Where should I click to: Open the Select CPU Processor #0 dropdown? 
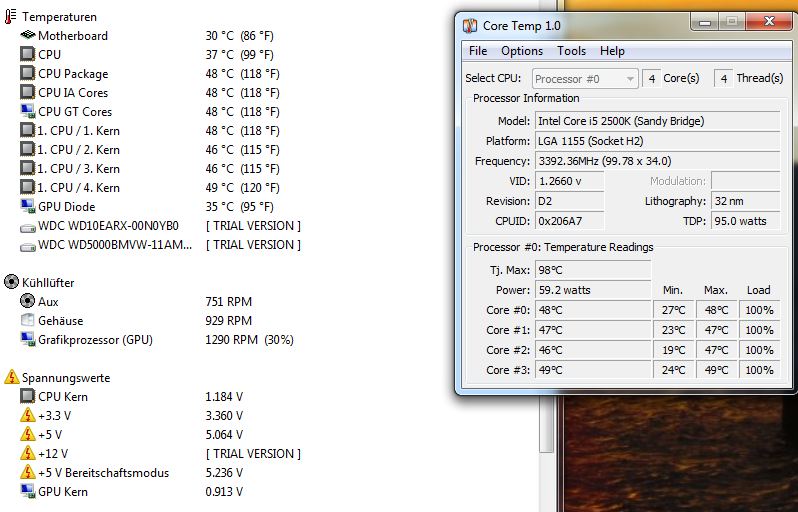coord(585,79)
